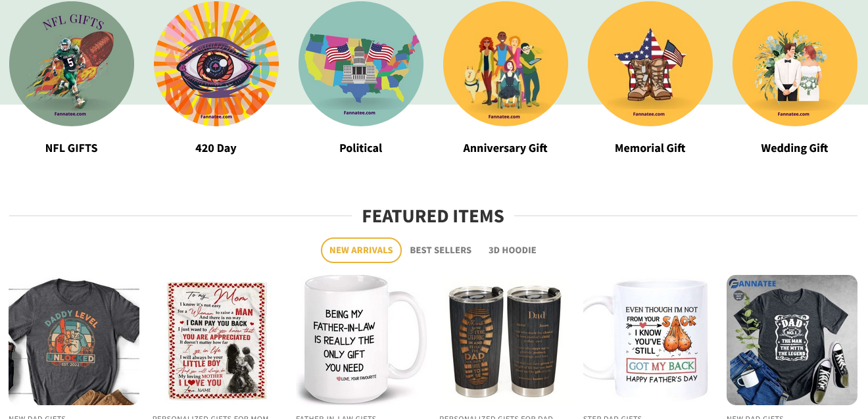Open the Memorial Gift star boots icon
Image resolution: width=868 pixels, height=419 pixels.
pyautogui.click(x=650, y=64)
